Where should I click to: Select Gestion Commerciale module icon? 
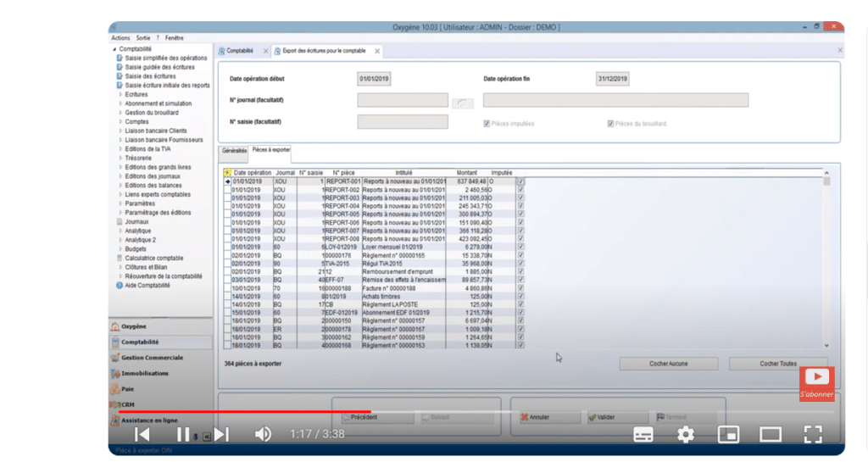tap(115, 358)
